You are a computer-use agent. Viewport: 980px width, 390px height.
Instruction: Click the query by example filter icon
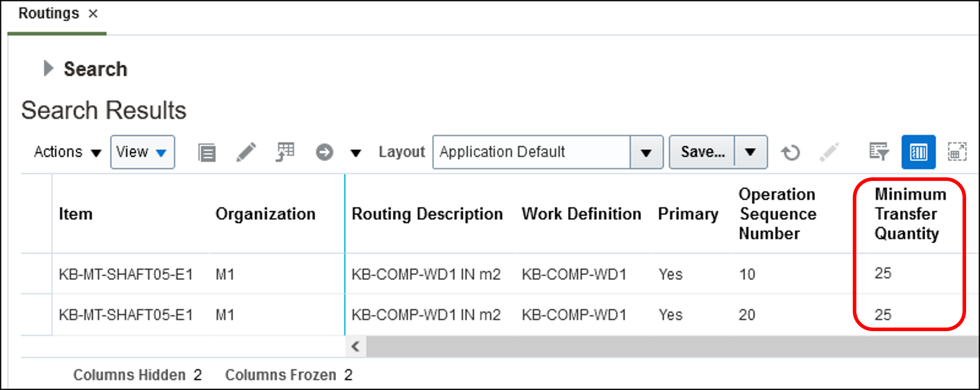click(x=879, y=152)
